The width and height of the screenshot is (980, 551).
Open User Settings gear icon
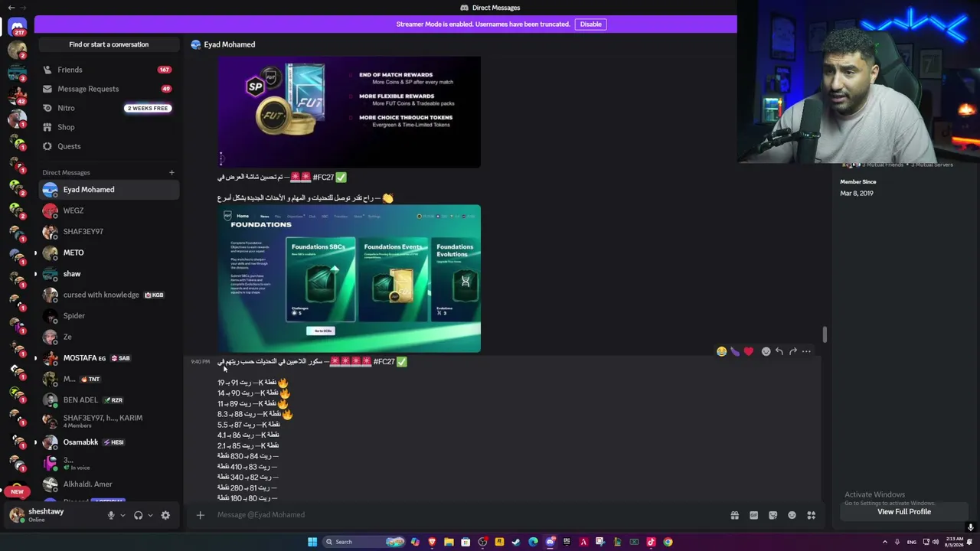(165, 515)
